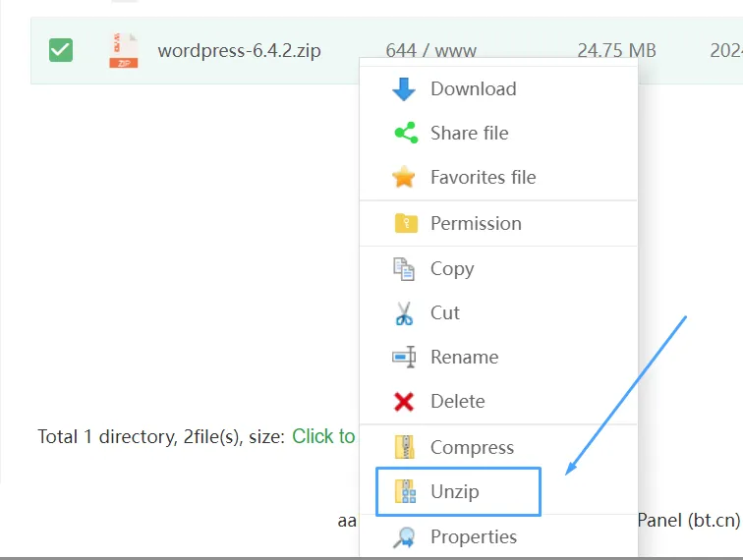Click the blue Download arrow icon
The image size is (743, 560).
point(404,89)
